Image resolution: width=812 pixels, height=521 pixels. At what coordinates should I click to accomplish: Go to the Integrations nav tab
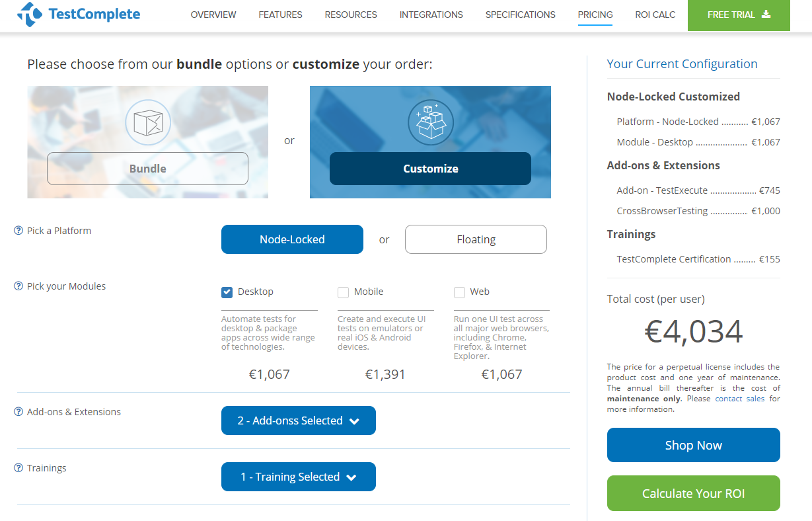431,15
